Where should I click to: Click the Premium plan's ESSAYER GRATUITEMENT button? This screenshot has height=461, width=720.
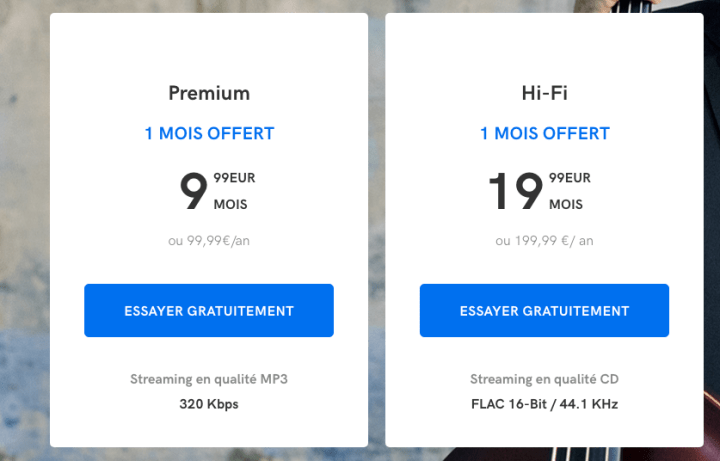(x=208, y=310)
